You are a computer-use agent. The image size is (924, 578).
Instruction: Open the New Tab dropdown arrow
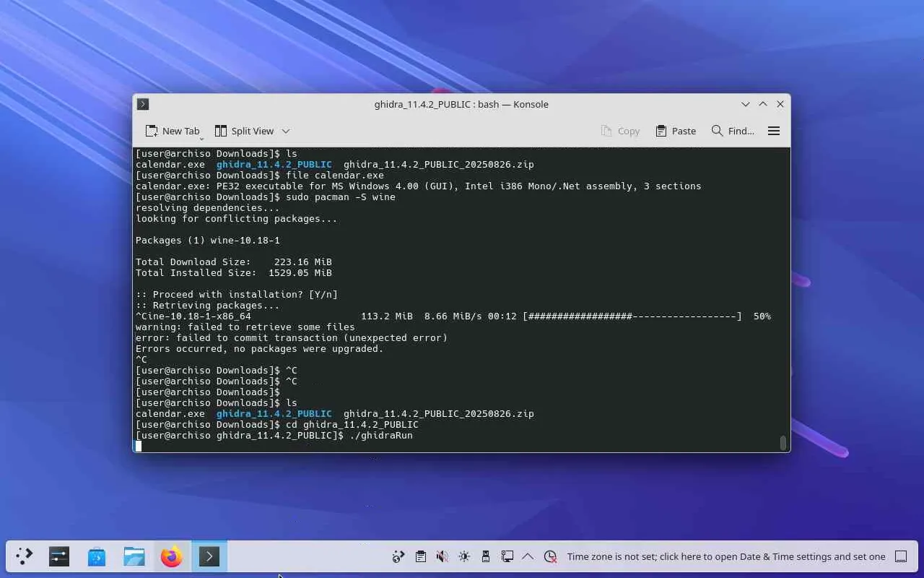[x=202, y=137]
